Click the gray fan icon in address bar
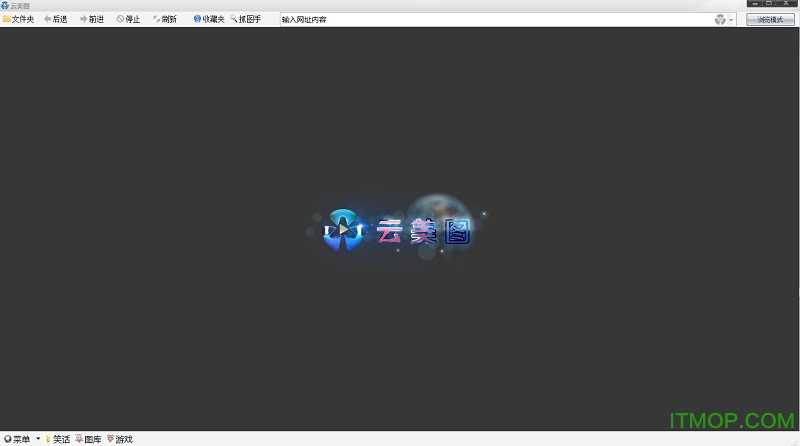 coord(720,19)
